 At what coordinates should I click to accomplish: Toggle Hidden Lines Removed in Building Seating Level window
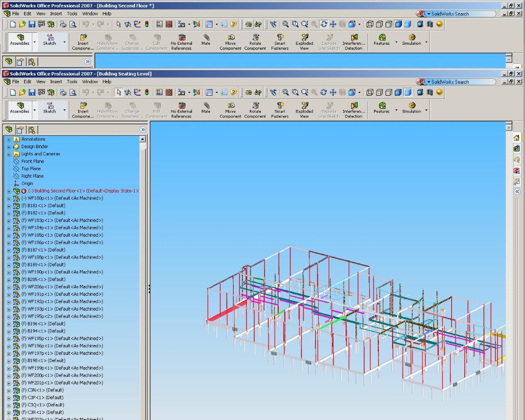(389, 92)
